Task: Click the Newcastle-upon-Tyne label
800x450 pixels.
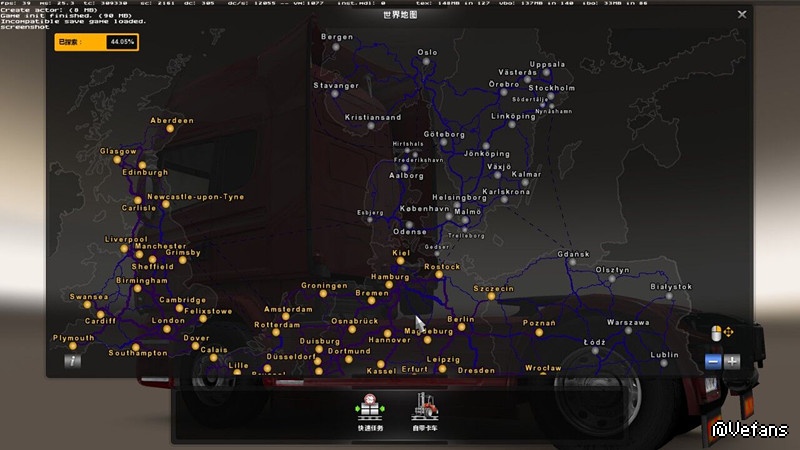Action: click(195, 197)
